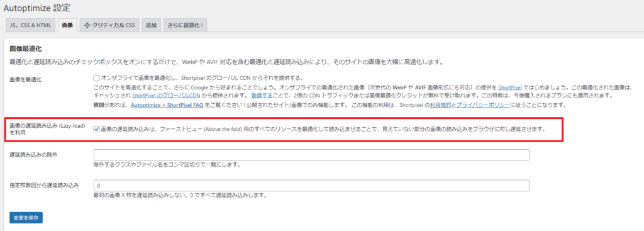644x231 pixels.
Task: Toggle the 画像の遅延読み込み Lazy-load checkbox
Action: pyautogui.click(x=96, y=128)
